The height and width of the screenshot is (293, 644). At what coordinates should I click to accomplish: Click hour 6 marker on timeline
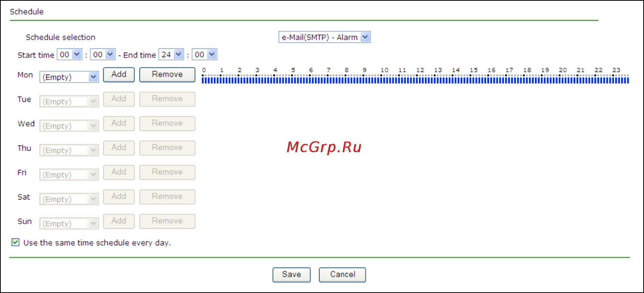point(311,70)
